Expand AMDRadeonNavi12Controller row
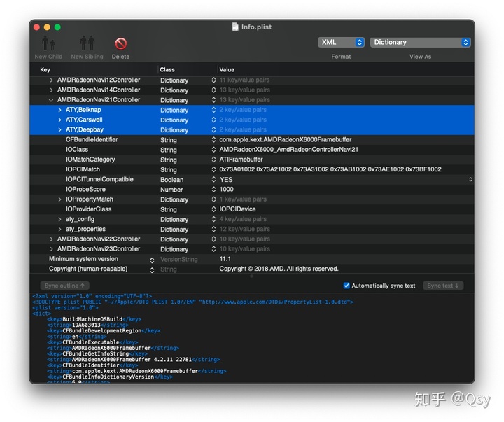Image resolution: width=504 pixels, height=422 pixels. point(51,80)
